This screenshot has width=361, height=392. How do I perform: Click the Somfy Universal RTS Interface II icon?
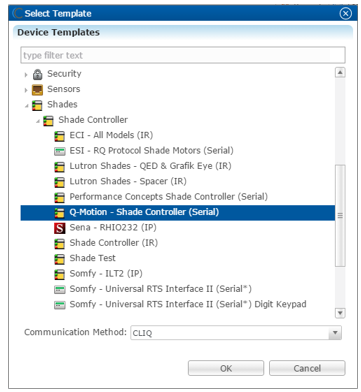tap(60, 289)
